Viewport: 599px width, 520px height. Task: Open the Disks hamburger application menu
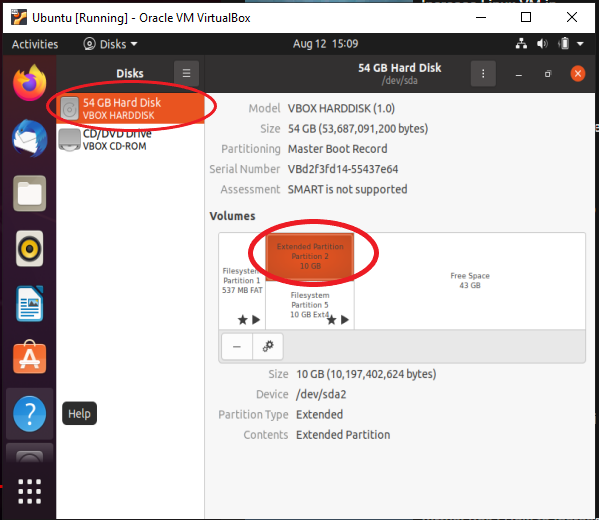[x=186, y=73]
